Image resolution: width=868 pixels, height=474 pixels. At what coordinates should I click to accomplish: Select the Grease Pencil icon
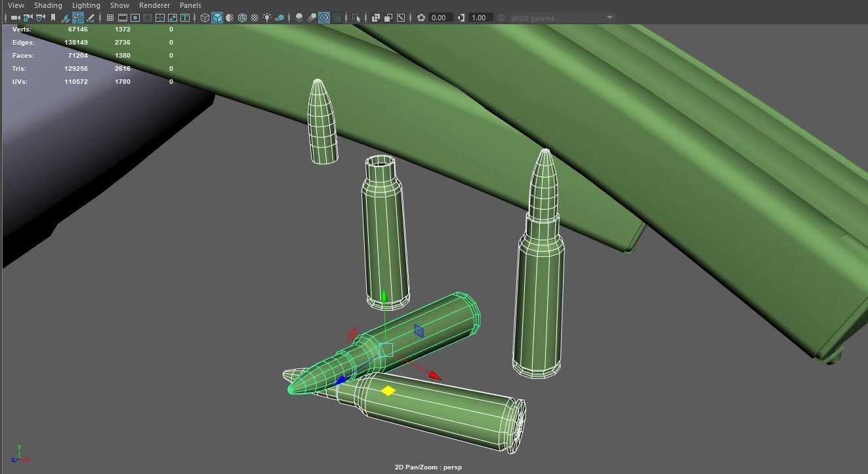click(91, 18)
